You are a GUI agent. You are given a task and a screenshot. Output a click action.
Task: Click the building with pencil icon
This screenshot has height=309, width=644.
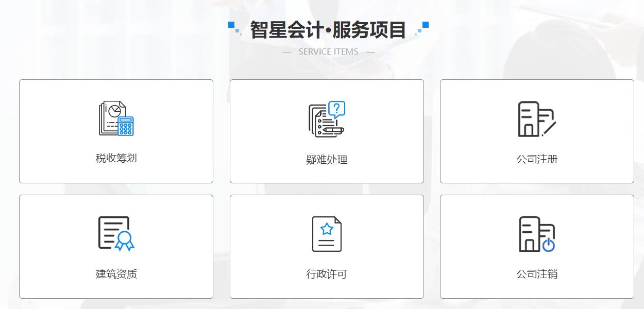pos(537,119)
